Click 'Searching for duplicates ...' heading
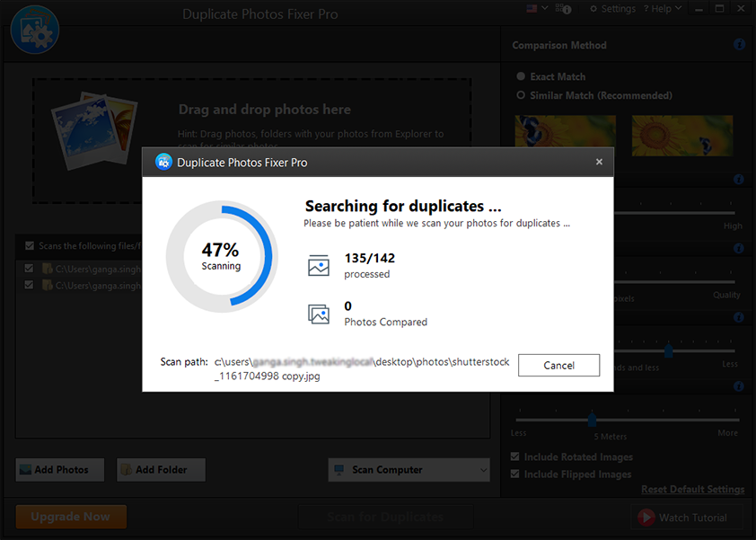The width and height of the screenshot is (756, 540). [403, 206]
